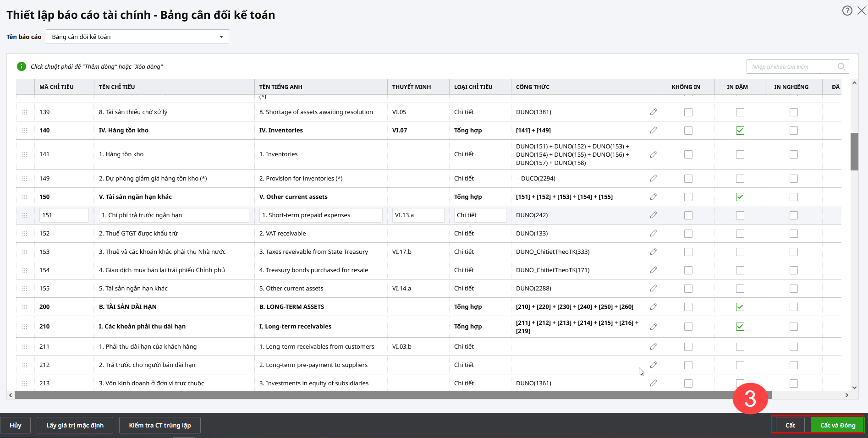The width and height of the screenshot is (868, 438).
Task: Click the search magnifier icon
Action: [x=841, y=66]
